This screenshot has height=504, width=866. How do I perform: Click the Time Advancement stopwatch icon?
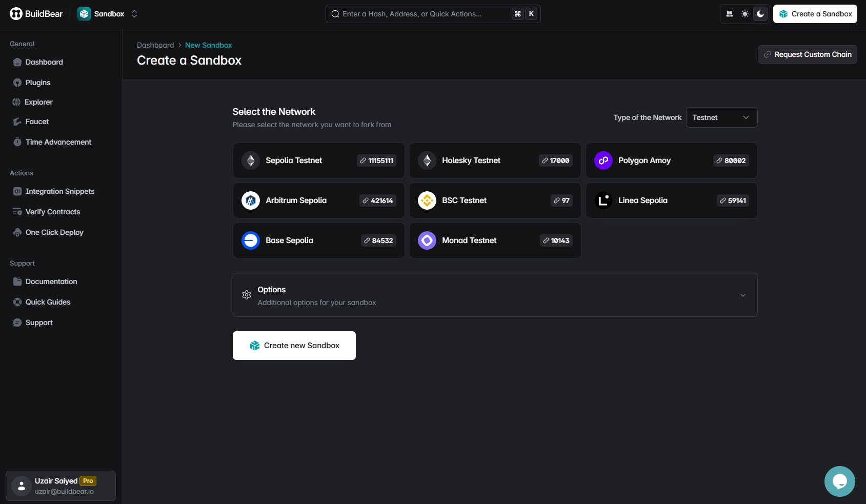click(x=17, y=142)
